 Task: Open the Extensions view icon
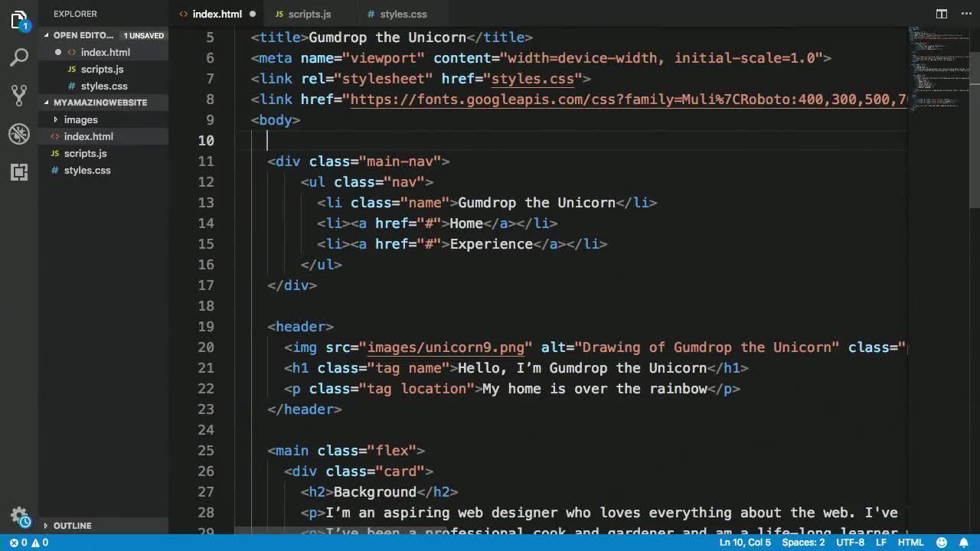[19, 172]
